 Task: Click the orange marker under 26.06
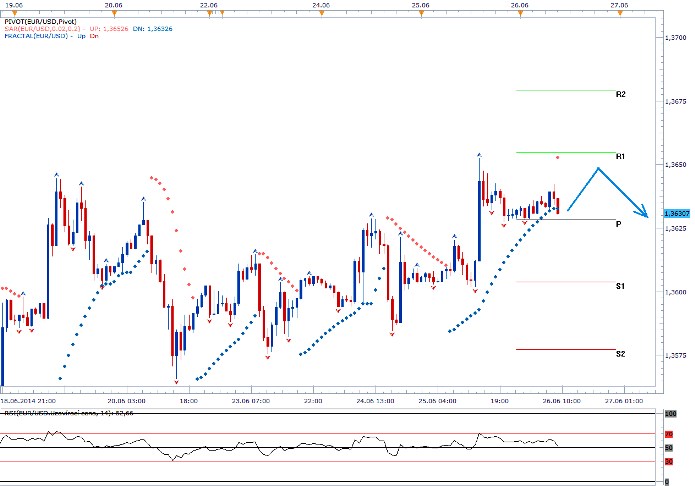point(521,13)
